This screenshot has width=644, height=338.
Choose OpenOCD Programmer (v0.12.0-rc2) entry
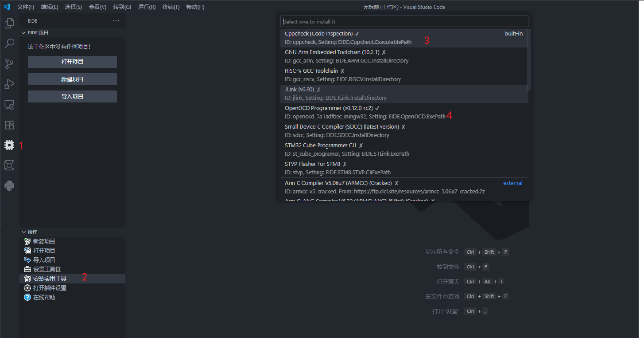404,113
